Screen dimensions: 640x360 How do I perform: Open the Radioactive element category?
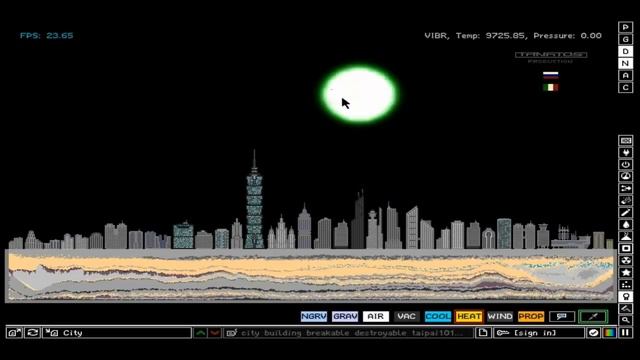tap(625, 260)
